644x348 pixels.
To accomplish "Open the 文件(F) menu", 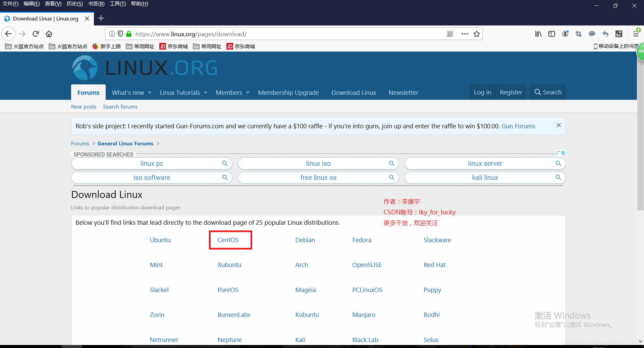I will click(10, 4).
